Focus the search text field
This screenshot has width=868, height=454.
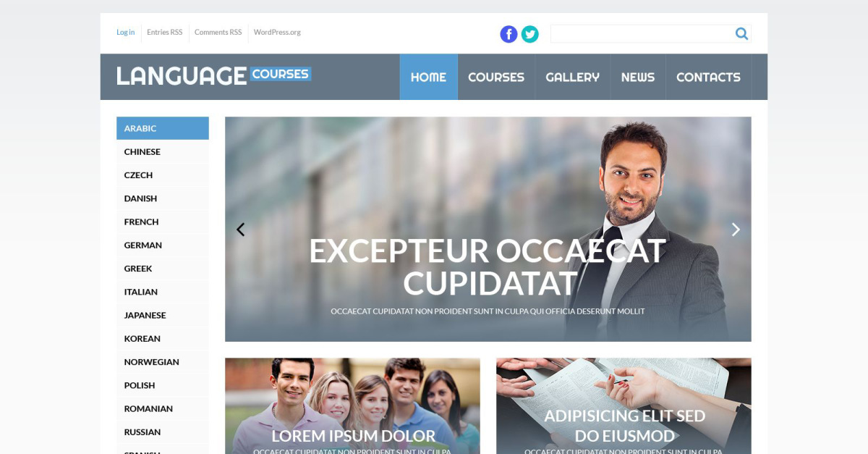[642, 33]
